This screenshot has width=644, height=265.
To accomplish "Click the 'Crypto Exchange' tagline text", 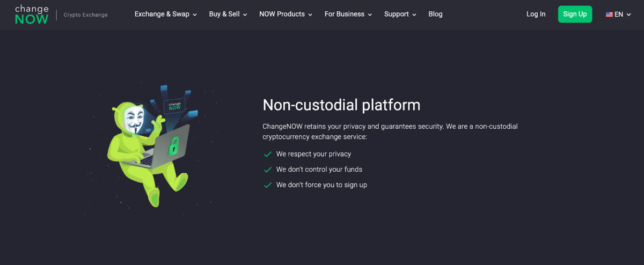I will (85, 15).
